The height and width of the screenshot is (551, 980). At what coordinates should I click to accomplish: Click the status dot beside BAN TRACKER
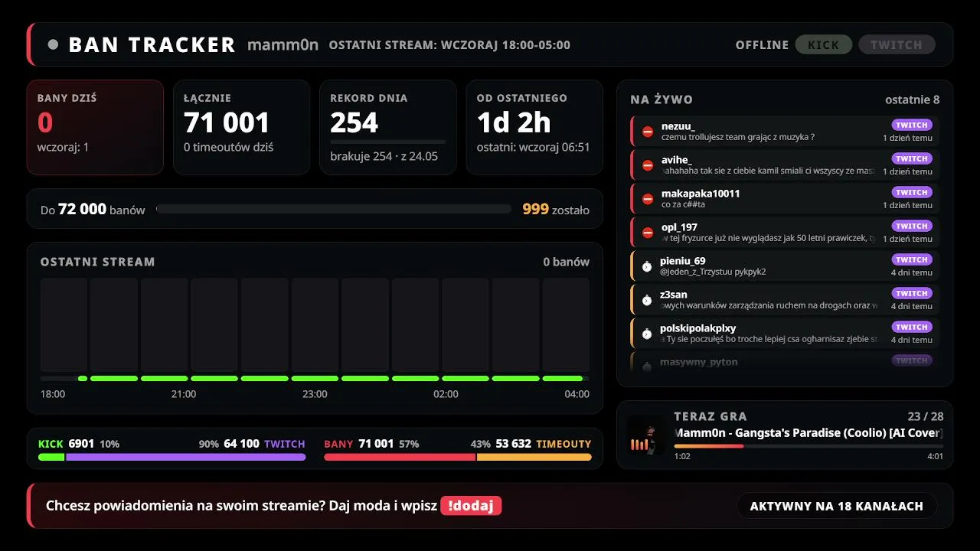[x=53, y=44]
